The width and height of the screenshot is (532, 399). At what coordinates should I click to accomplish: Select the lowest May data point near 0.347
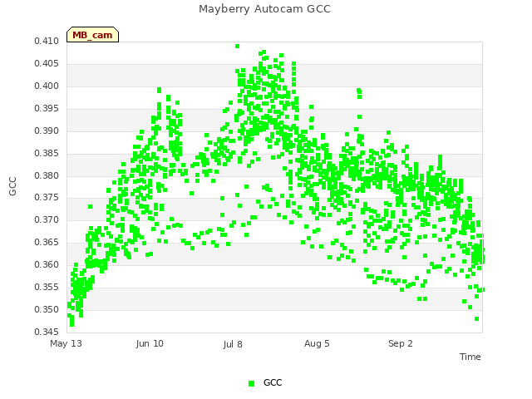(x=72, y=324)
